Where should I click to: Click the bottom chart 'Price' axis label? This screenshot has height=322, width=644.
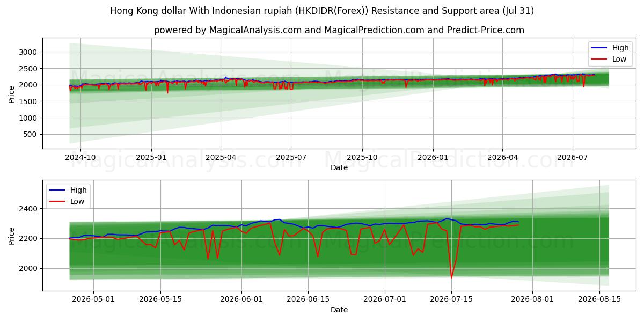(x=12, y=235)
